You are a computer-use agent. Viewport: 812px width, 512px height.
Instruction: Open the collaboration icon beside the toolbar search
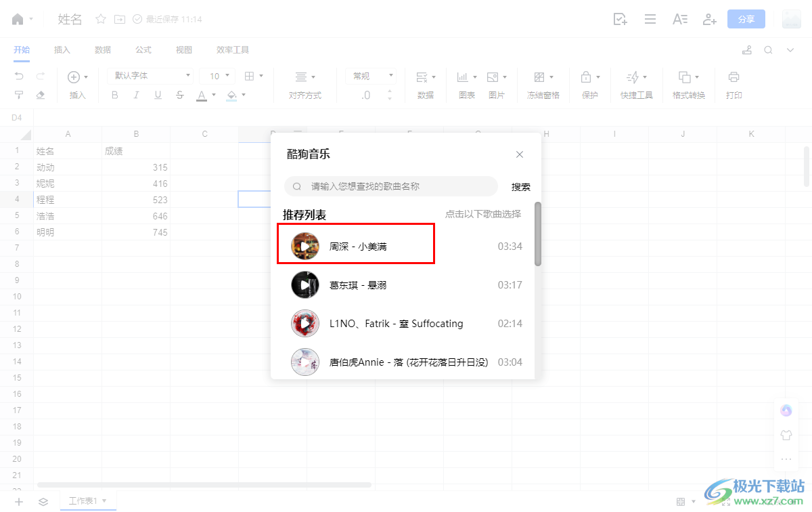747,50
